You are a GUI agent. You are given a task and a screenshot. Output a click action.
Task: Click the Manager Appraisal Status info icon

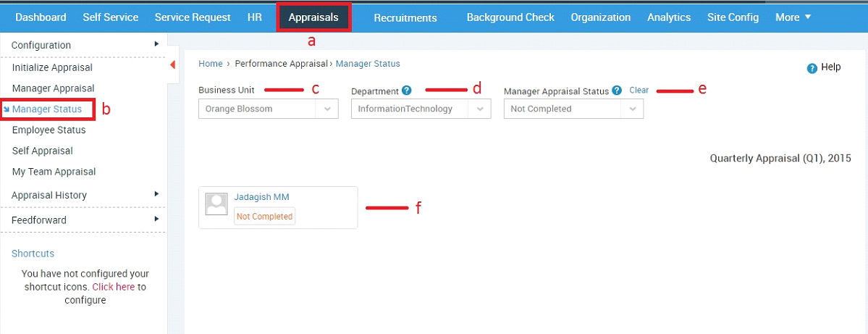pos(617,91)
